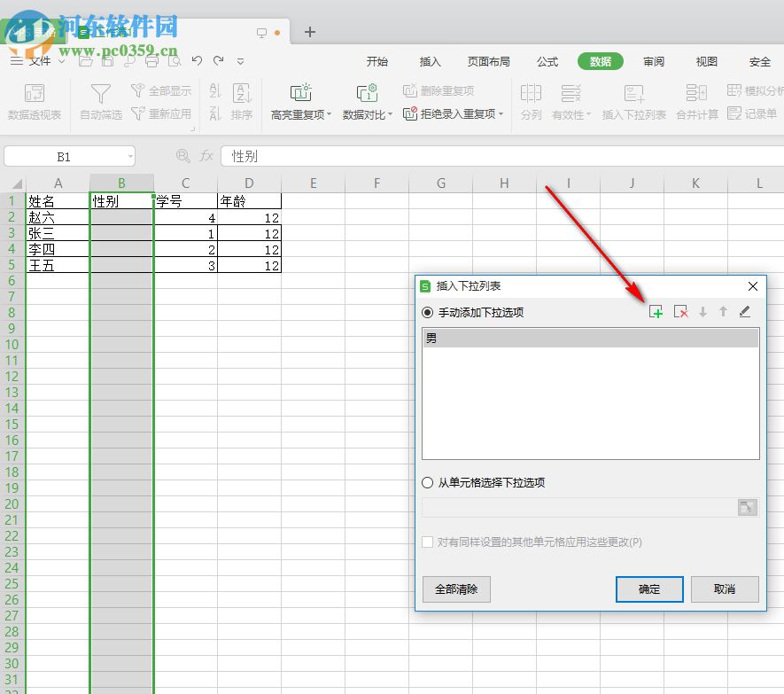This screenshot has width=784, height=694.
Task: Click the plus icon to add new tab
Action: point(310,32)
